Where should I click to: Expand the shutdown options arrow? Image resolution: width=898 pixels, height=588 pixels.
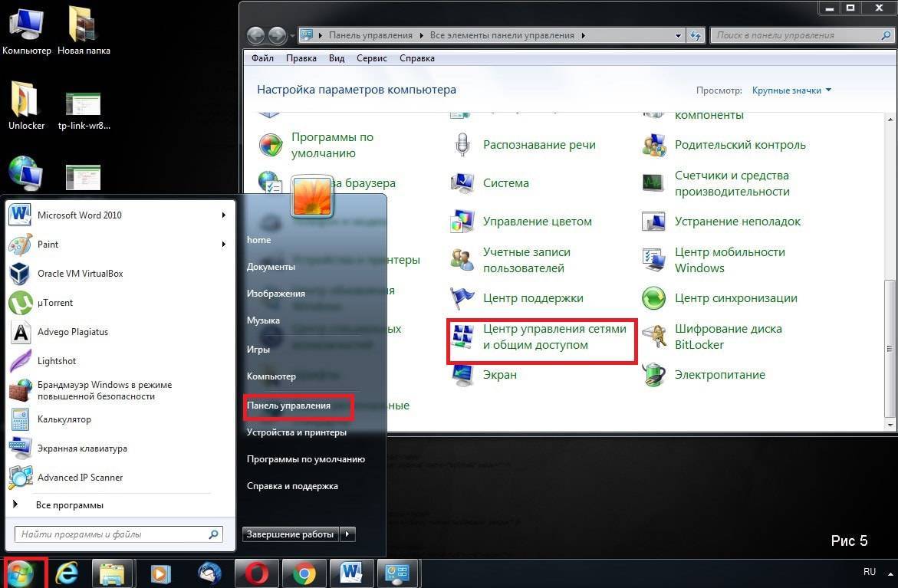[347, 534]
